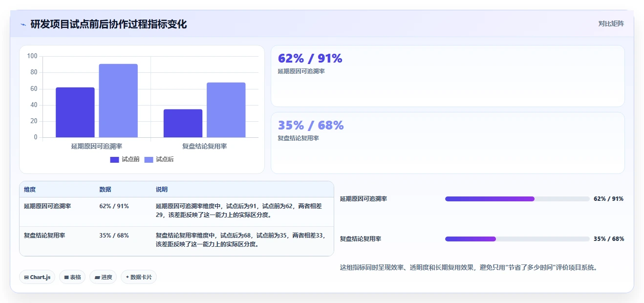Click the 延期原因可追溯率 progress bar

pyautogui.click(x=517, y=199)
